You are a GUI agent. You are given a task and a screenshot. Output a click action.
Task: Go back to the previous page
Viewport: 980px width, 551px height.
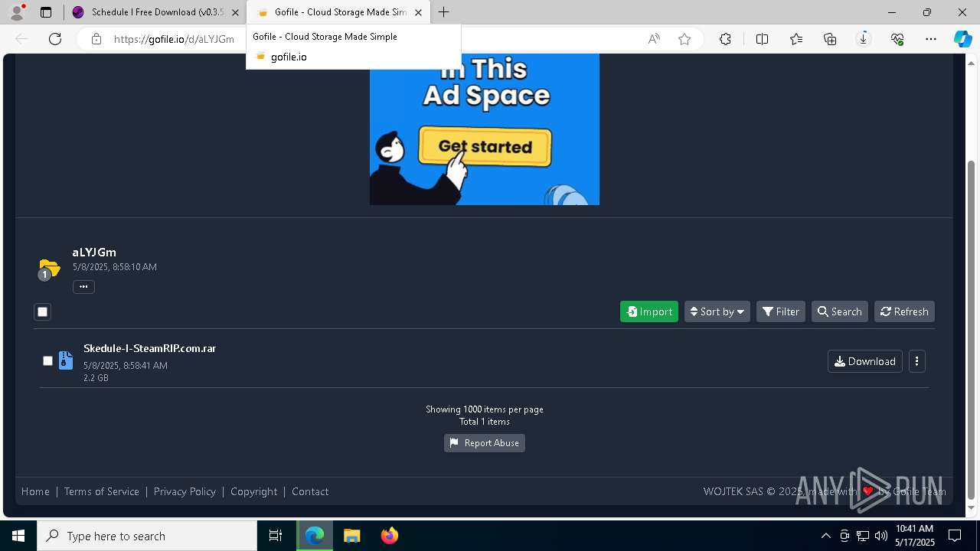pyautogui.click(x=21, y=39)
